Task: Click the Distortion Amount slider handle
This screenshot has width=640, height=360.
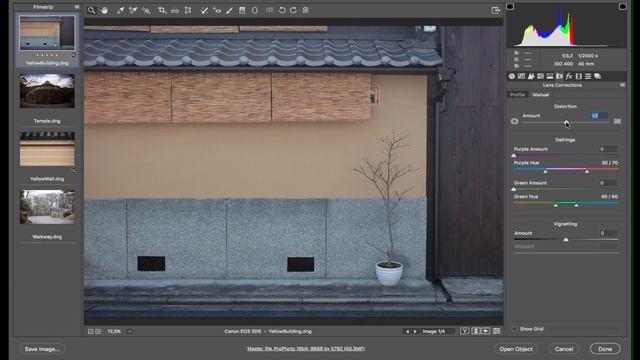Action: [566, 122]
